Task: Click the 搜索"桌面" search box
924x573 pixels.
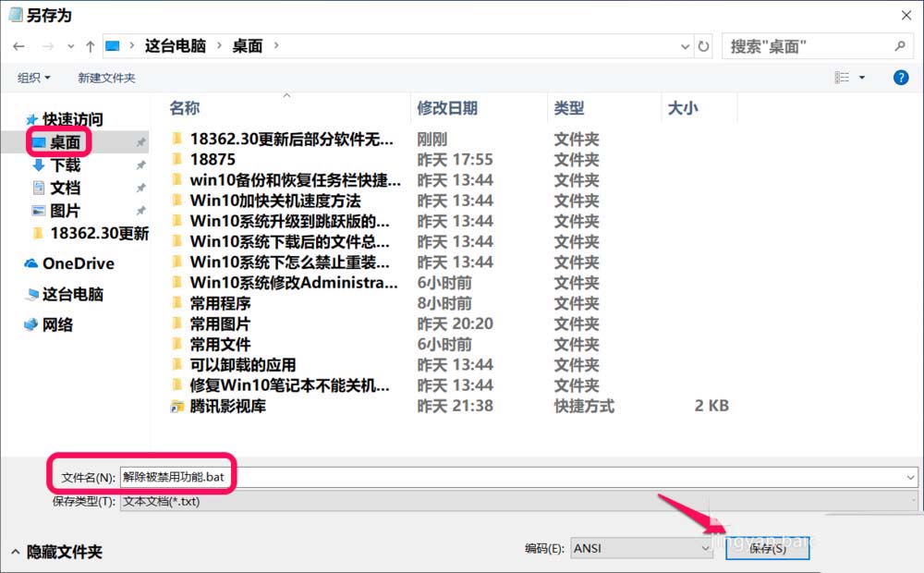Action: [817, 46]
